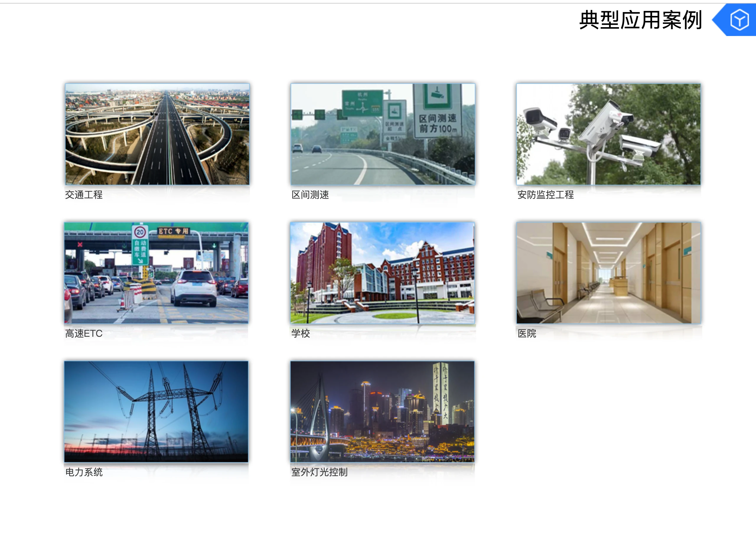Select the security cameras photo

click(x=608, y=134)
